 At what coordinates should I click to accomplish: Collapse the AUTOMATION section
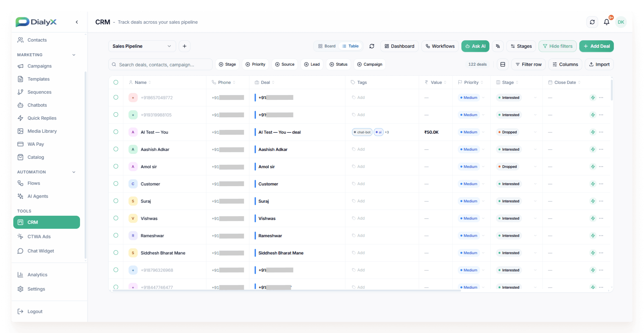click(x=74, y=172)
